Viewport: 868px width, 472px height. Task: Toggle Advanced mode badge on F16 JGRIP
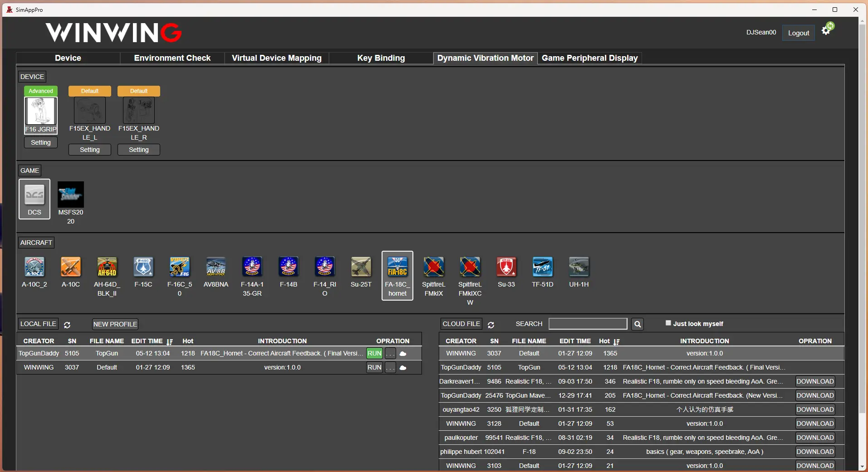pyautogui.click(x=41, y=91)
